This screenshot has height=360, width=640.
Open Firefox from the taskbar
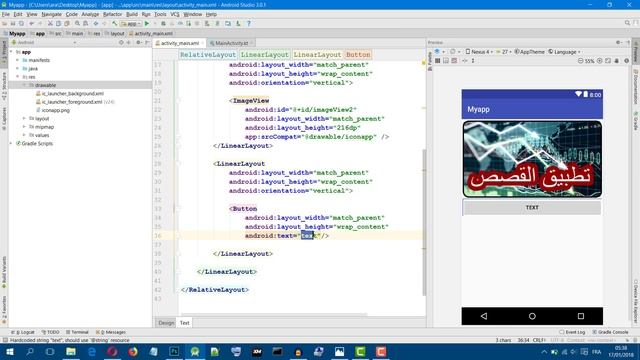133,352
